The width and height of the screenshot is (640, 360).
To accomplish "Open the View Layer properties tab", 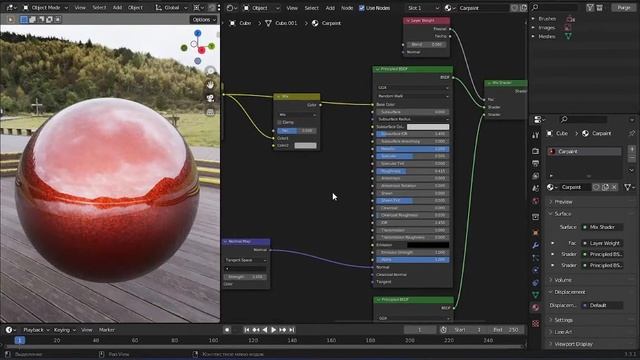I will tap(536, 176).
